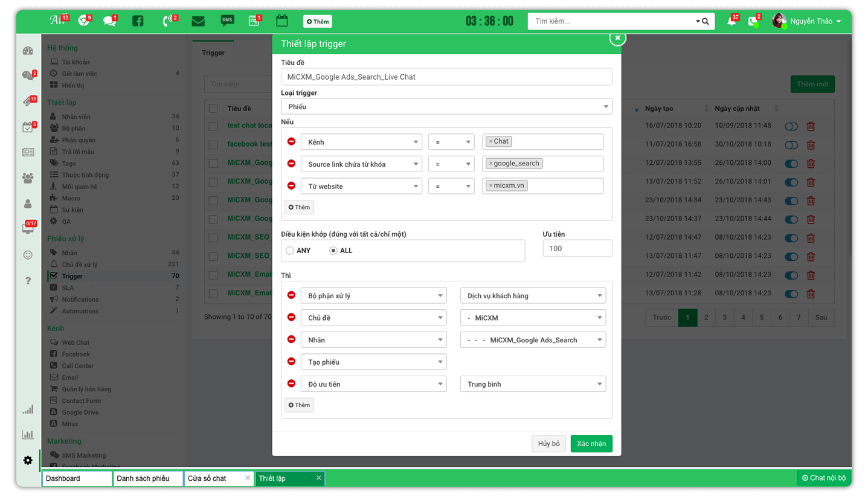The height and width of the screenshot is (497, 868).
Task: Open the notifications bell icon
Action: pyautogui.click(x=732, y=21)
